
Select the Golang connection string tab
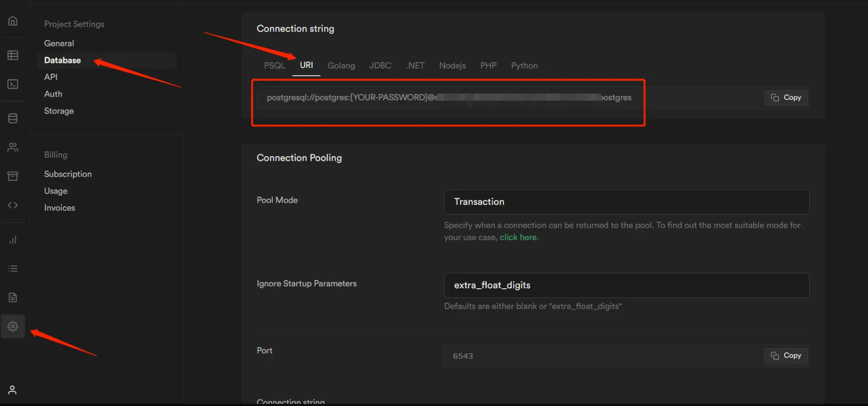click(341, 66)
